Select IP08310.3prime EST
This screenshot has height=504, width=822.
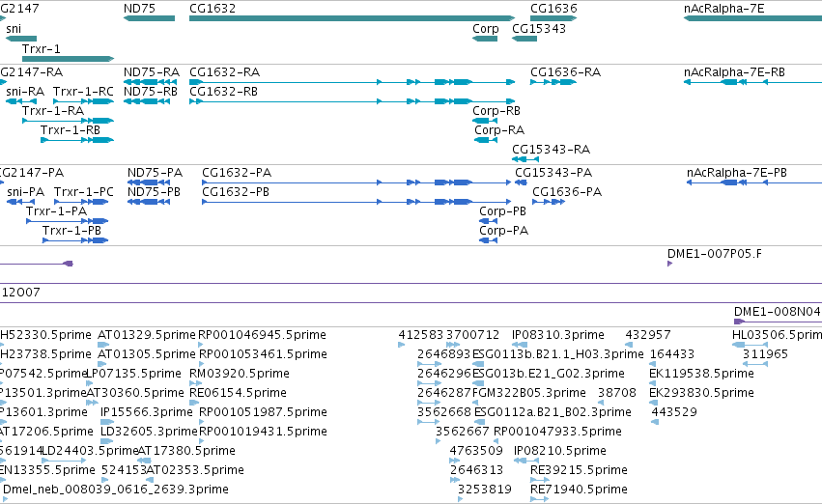click(520, 345)
